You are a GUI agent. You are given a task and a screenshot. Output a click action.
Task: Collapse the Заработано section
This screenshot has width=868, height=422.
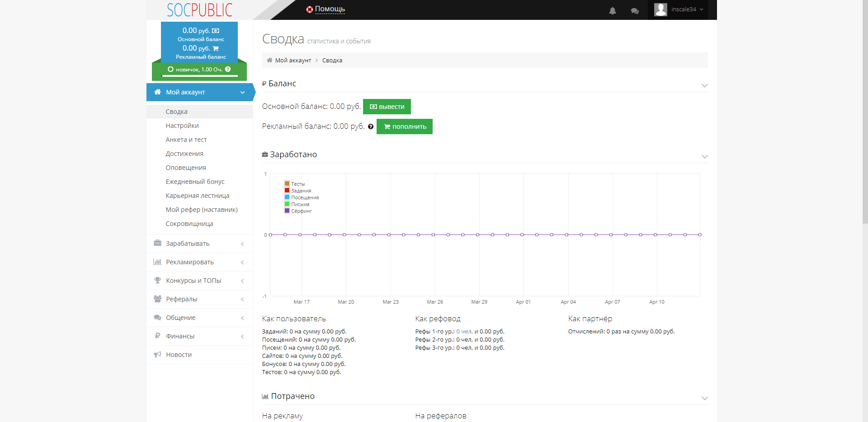(704, 156)
